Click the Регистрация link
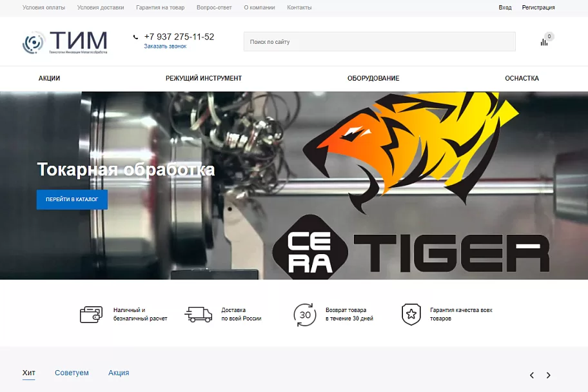Screen dimensions: 588x392 pyautogui.click(x=538, y=8)
